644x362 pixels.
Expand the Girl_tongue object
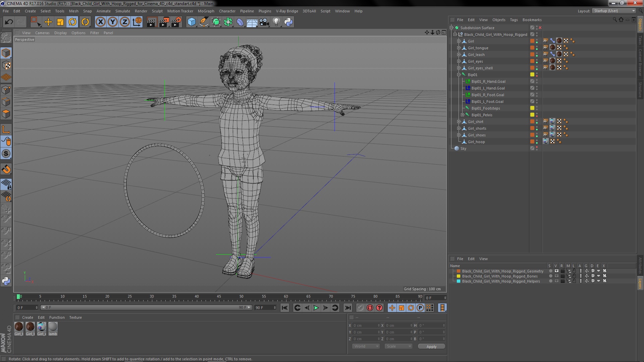pyautogui.click(x=459, y=48)
